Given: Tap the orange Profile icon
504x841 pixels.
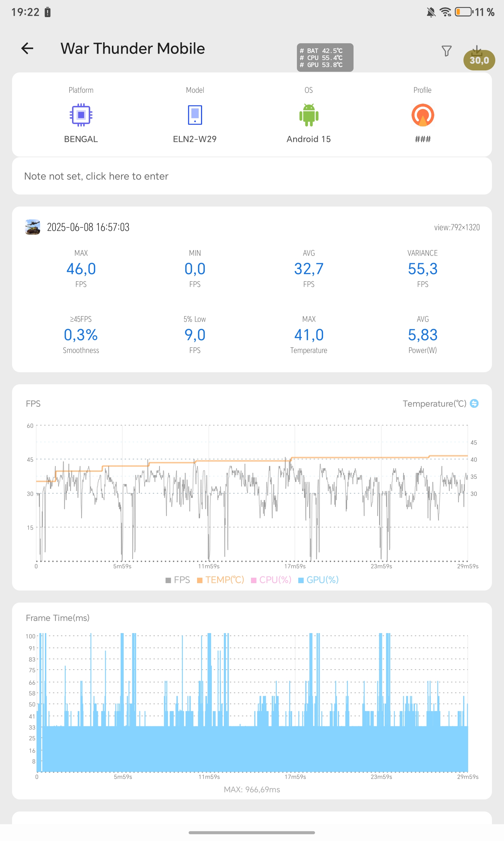Looking at the screenshot, I should tap(423, 115).
